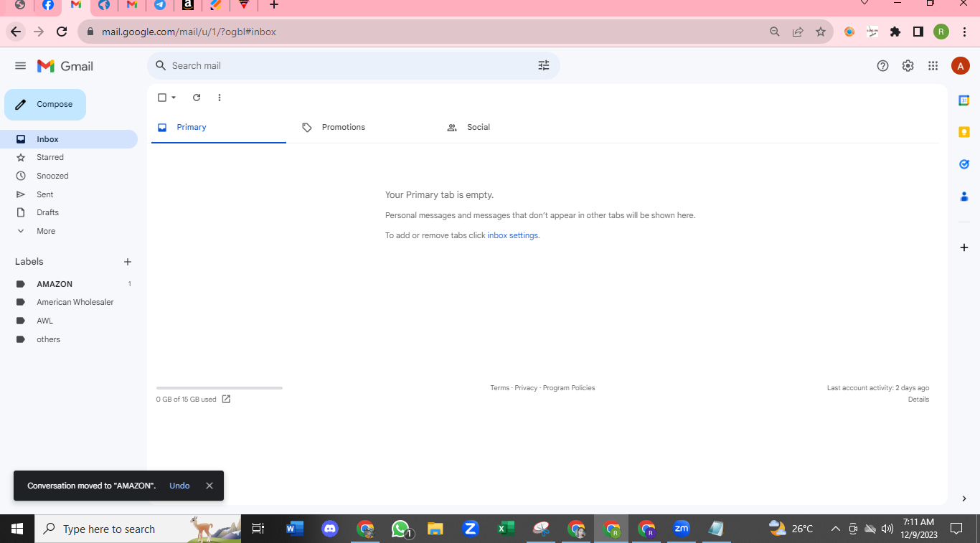Bookmark this page with the star
The image size is (980, 543).
tap(821, 32)
